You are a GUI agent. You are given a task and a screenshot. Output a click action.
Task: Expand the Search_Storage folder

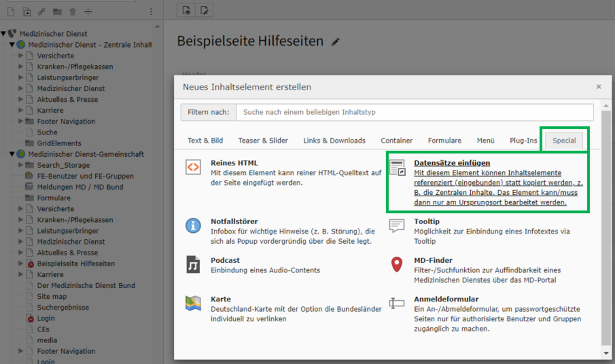click(x=21, y=165)
